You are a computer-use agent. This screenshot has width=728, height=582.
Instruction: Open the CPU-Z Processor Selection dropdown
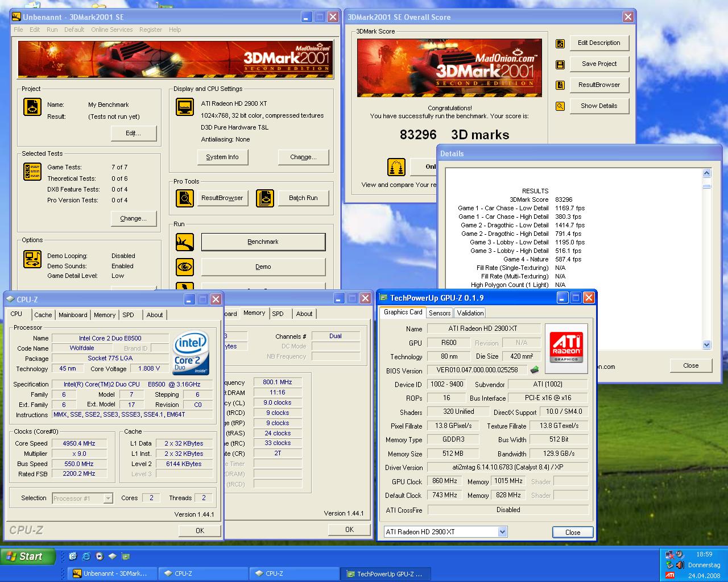pyautogui.click(x=108, y=498)
